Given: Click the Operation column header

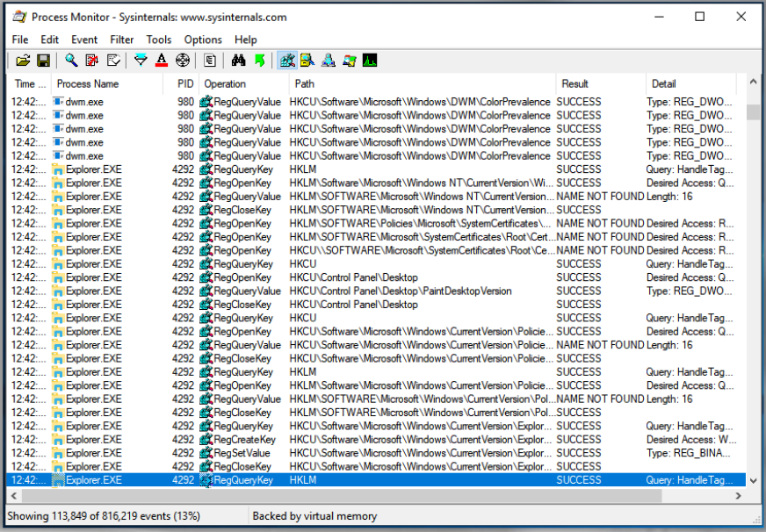Looking at the screenshot, I should 244,84.
